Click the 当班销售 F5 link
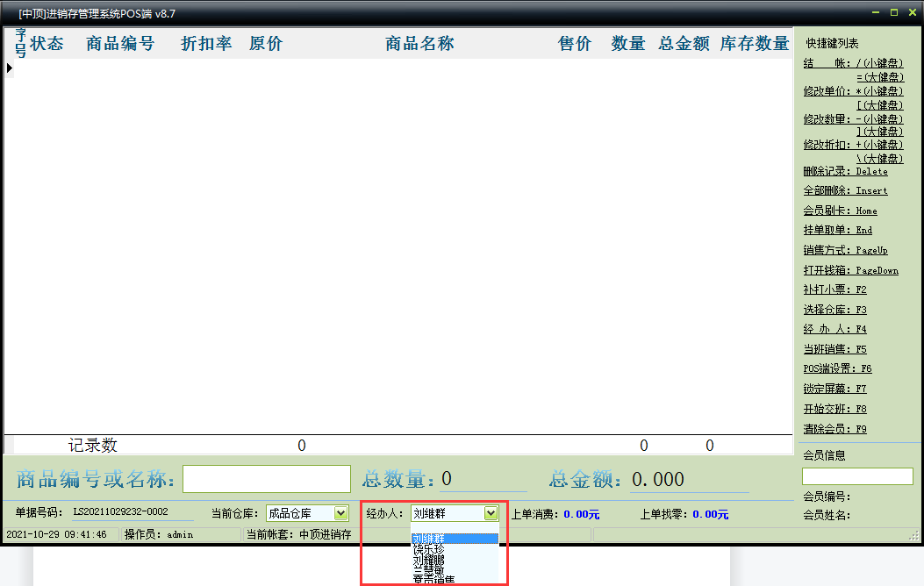 tap(834, 349)
